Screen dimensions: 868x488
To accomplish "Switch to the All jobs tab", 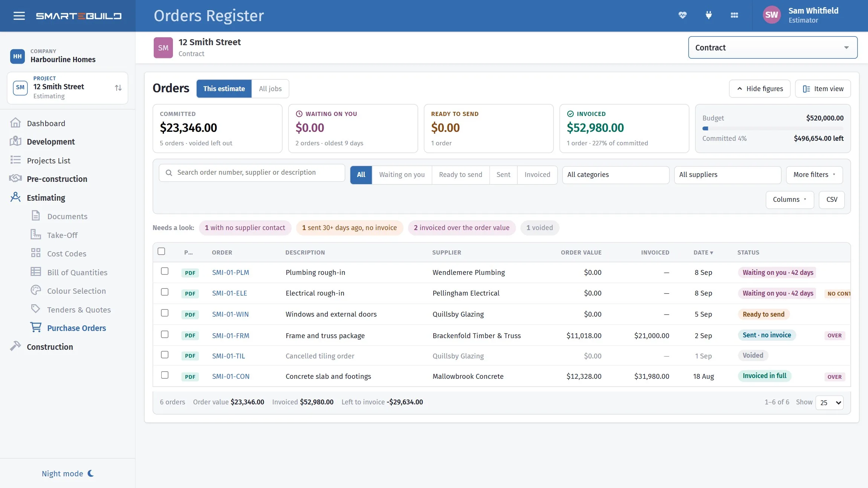I will click(270, 88).
